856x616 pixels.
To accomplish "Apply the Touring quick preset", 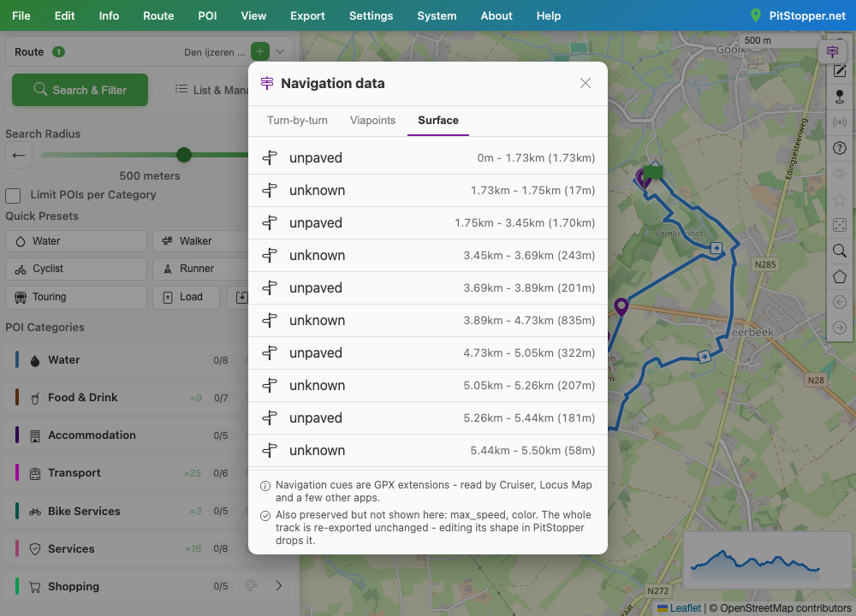I will tap(76, 298).
